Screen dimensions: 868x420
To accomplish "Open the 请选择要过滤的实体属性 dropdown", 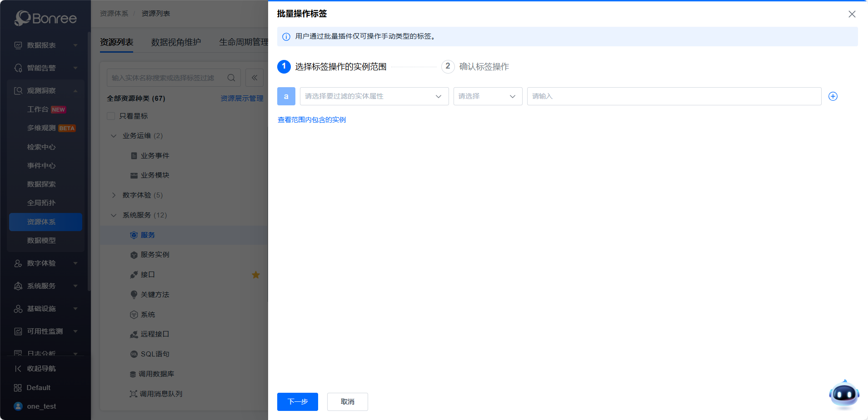I will pos(374,96).
